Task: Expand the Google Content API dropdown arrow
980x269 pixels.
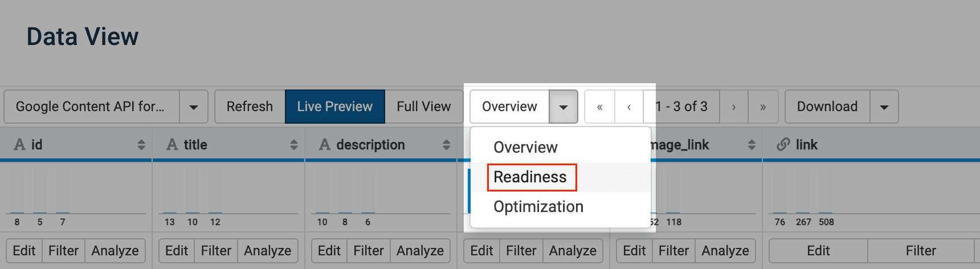Action: tap(194, 107)
